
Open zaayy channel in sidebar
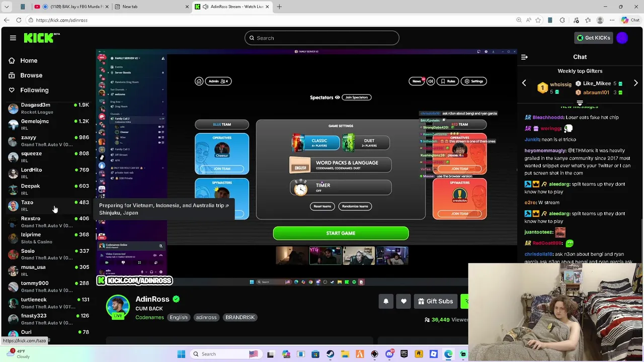pos(48,141)
